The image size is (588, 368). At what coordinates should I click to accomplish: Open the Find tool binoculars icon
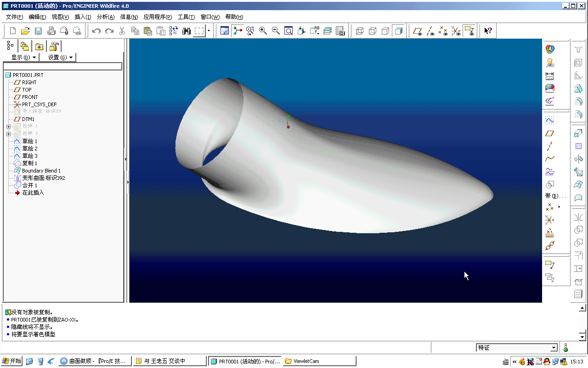[x=187, y=31]
